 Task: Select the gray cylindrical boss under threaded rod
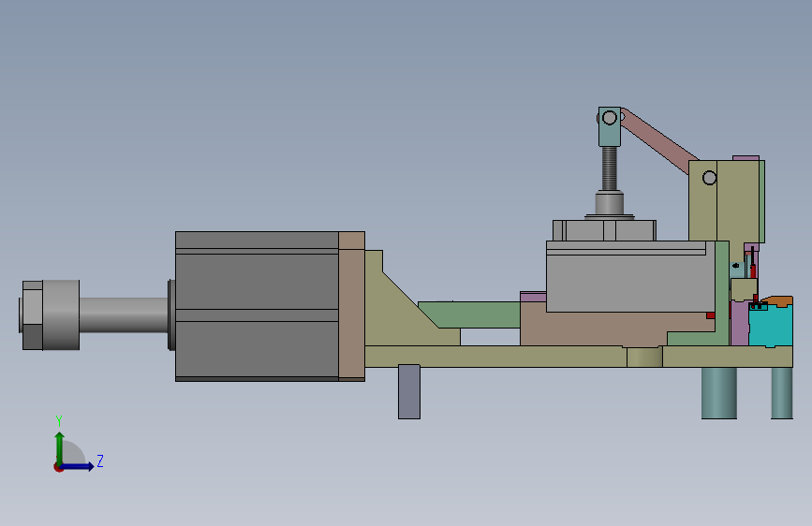click(610, 203)
